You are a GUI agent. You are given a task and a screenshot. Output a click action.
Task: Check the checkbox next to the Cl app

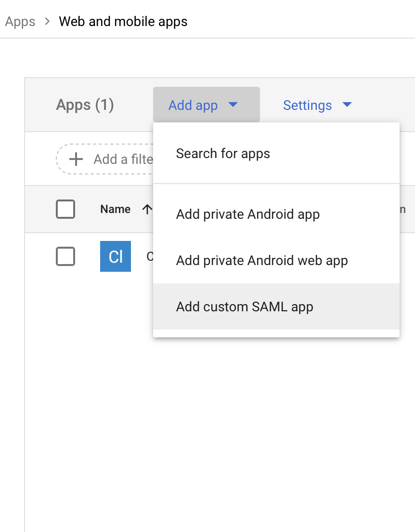65,256
